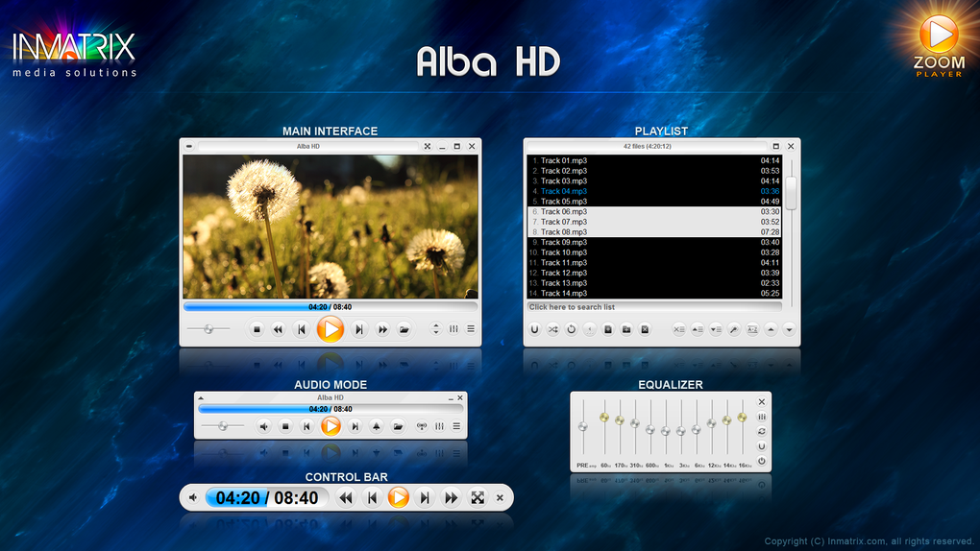Skip to next track in main interface

point(358,329)
